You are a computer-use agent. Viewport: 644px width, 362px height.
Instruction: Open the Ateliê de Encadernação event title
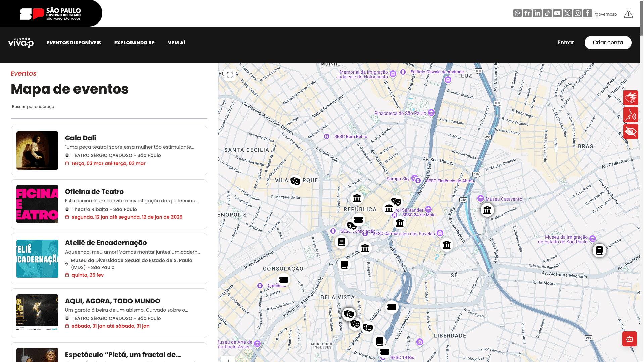tap(106, 243)
